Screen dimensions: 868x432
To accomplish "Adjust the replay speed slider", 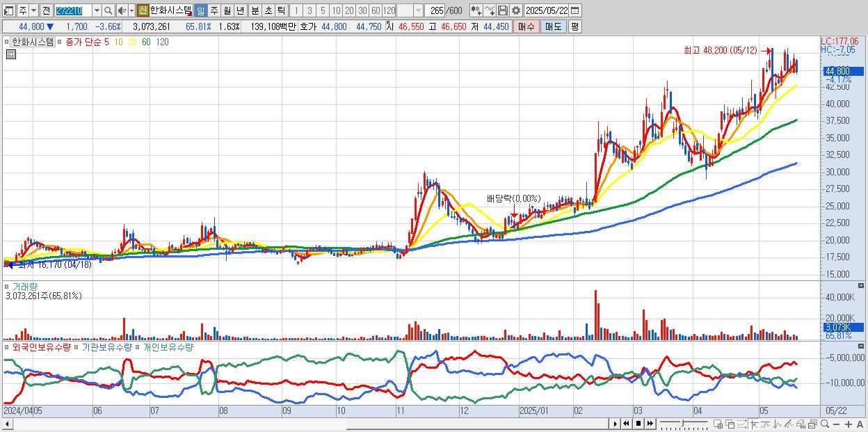I will 684,424.
